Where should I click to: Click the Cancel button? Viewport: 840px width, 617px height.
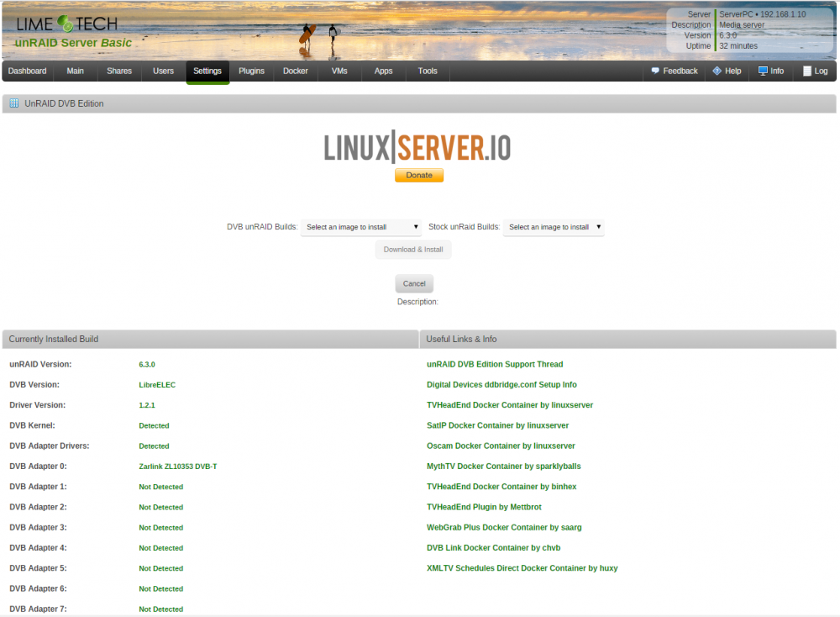(414, 283)
